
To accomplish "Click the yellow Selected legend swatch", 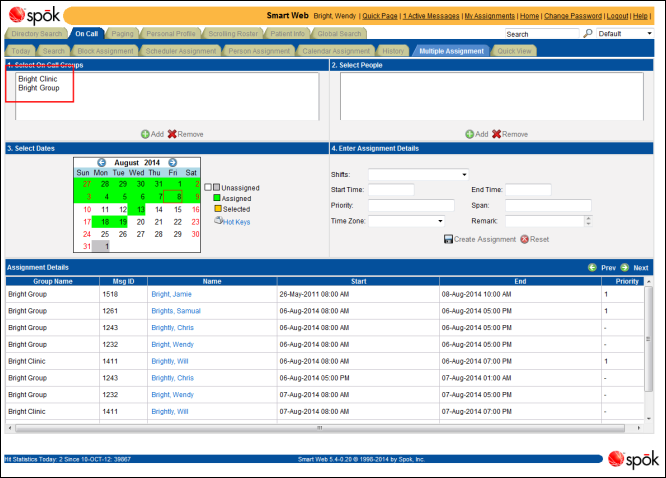I will click(x=218, y=209).
